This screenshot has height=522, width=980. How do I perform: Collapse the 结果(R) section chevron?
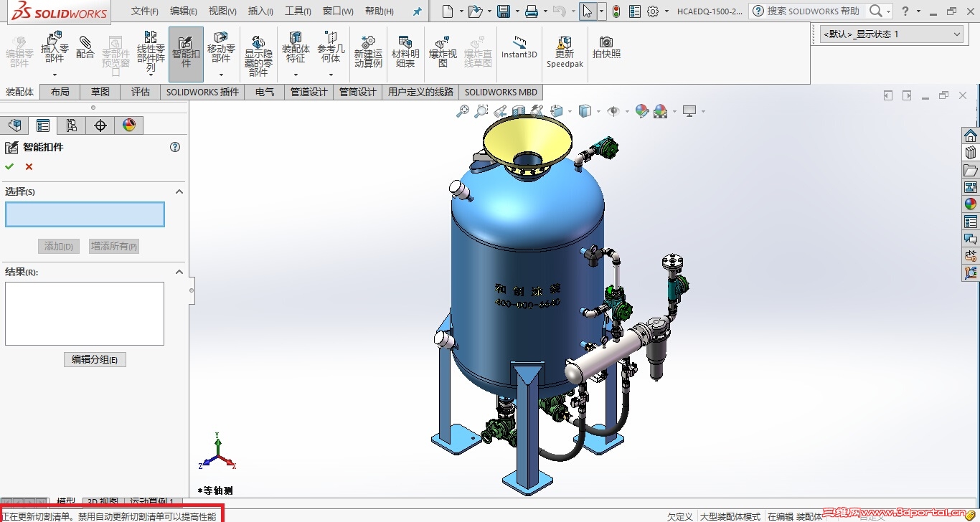[x=179, y=272]
